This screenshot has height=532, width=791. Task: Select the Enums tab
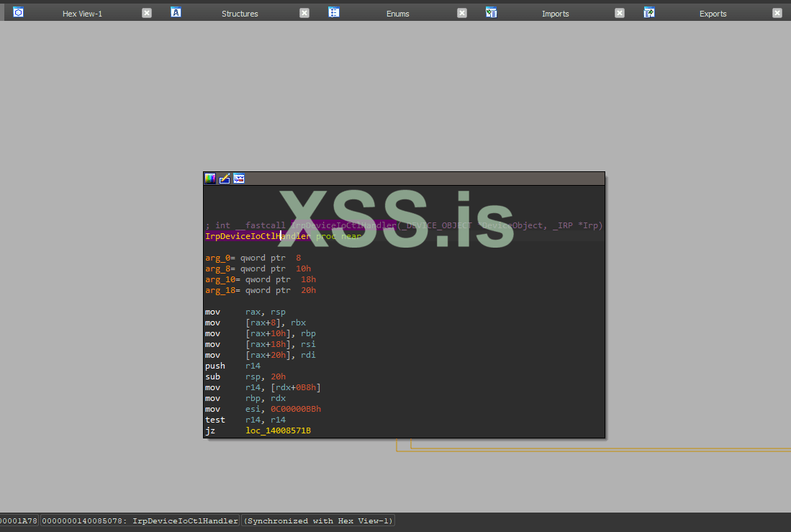(397, 14)
